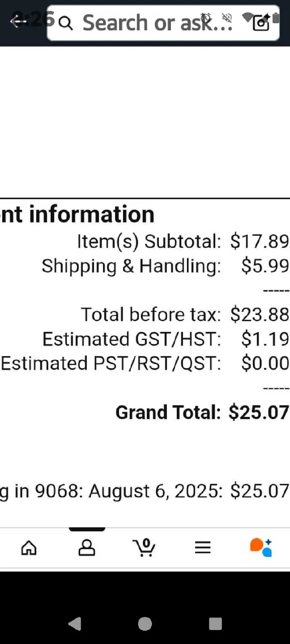Tap the Grand Total $25.07 amount
This screenshot has width=290, height=644.
point(259,412)
